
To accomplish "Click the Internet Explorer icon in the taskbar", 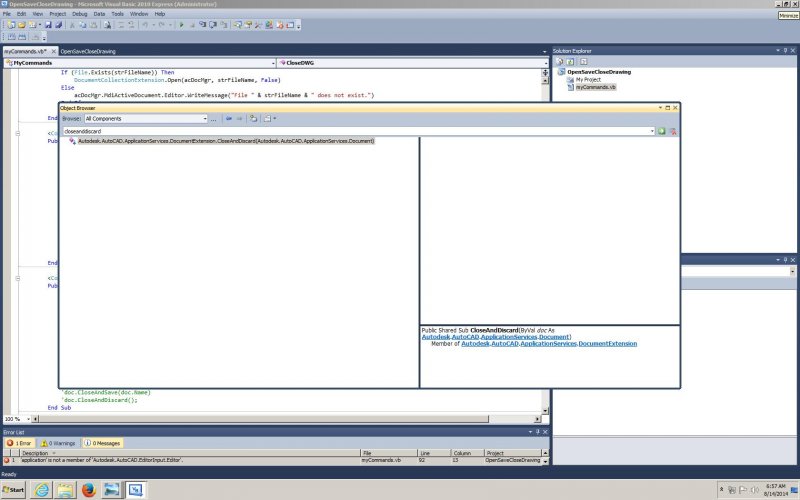I will 42,490.
